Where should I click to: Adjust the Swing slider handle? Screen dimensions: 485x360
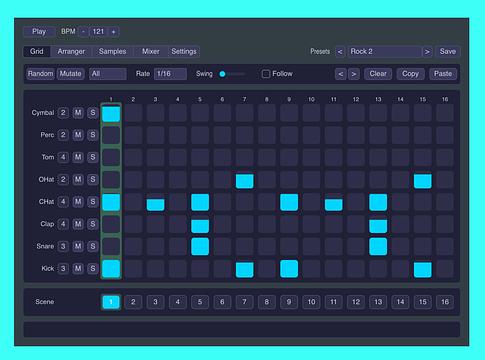click(222, 74)
